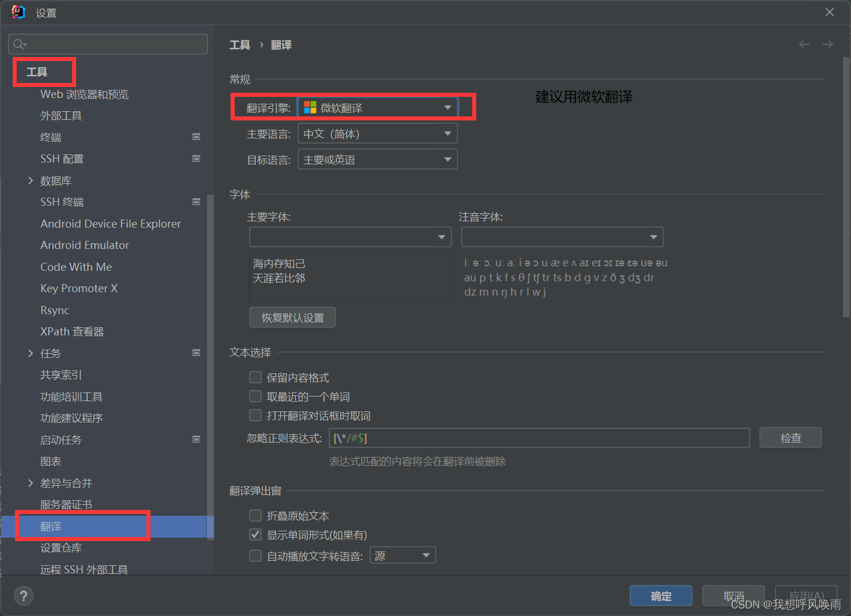Open the 翻译引擎 dropdown showing 微软翻译
851x616 pixels.
click(378, 108)
